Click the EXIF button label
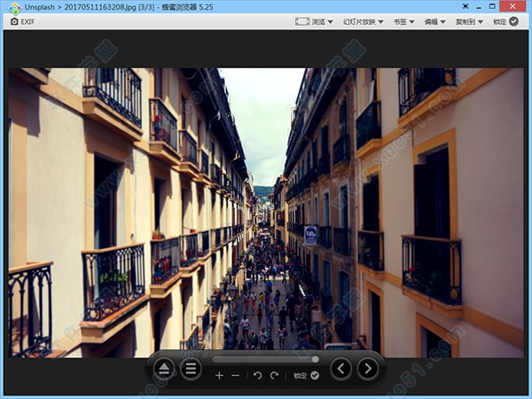This screenshot has height=399, width=532. tap(27, 21)
